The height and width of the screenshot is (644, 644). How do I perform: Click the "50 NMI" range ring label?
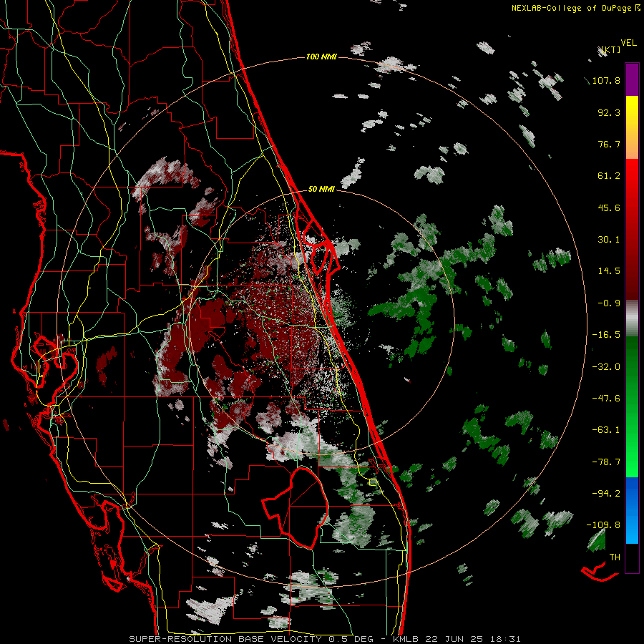coord(321,189)
